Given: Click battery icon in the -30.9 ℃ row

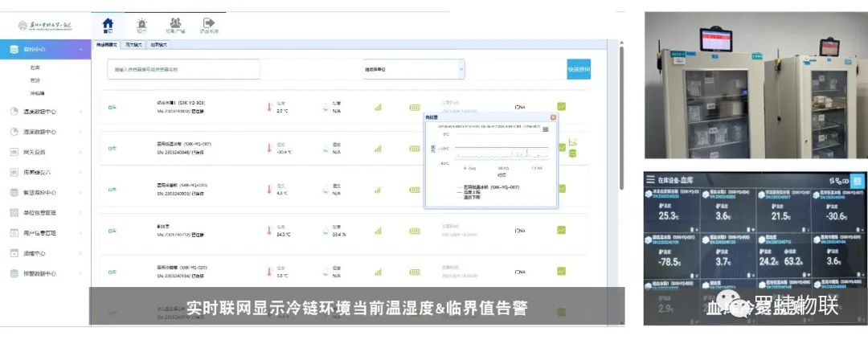Looking at the screenshot, I should pos(415,149).
